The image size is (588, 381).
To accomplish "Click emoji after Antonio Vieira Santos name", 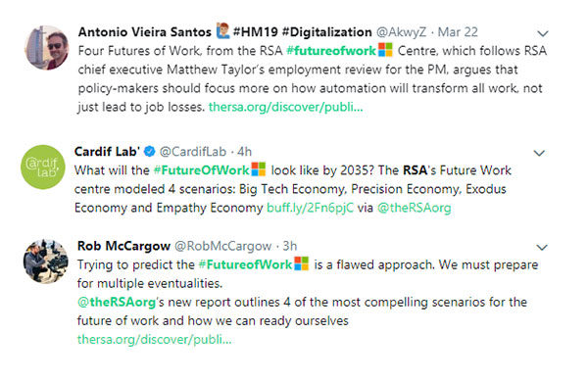I will [x=223, y=31].
